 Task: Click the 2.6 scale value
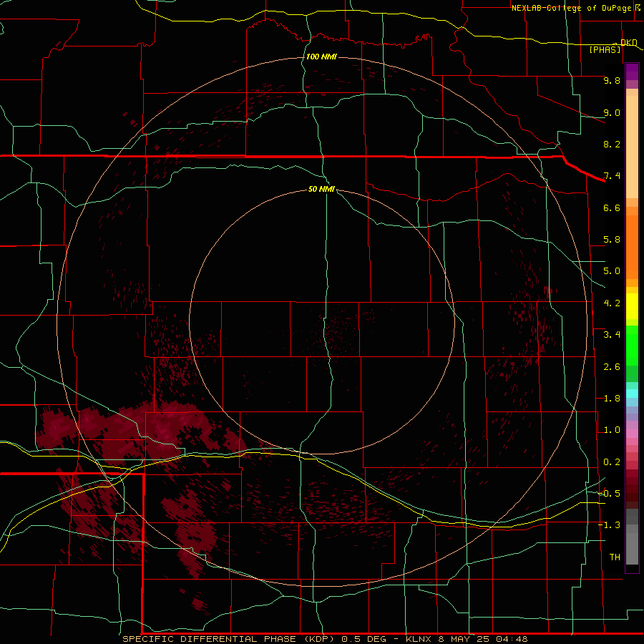pyautogui.click(x=612, y=367)
